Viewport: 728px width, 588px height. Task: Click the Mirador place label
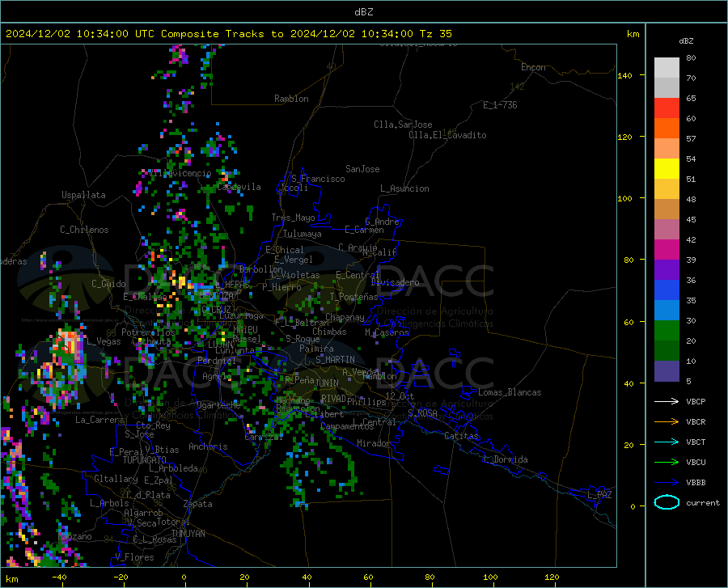(374, 443)
